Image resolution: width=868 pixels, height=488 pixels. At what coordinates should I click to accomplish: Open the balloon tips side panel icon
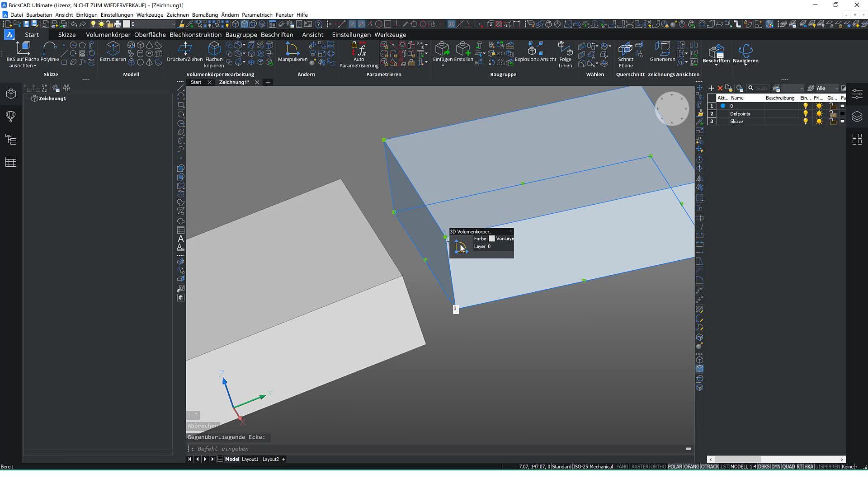coord(11,117)
